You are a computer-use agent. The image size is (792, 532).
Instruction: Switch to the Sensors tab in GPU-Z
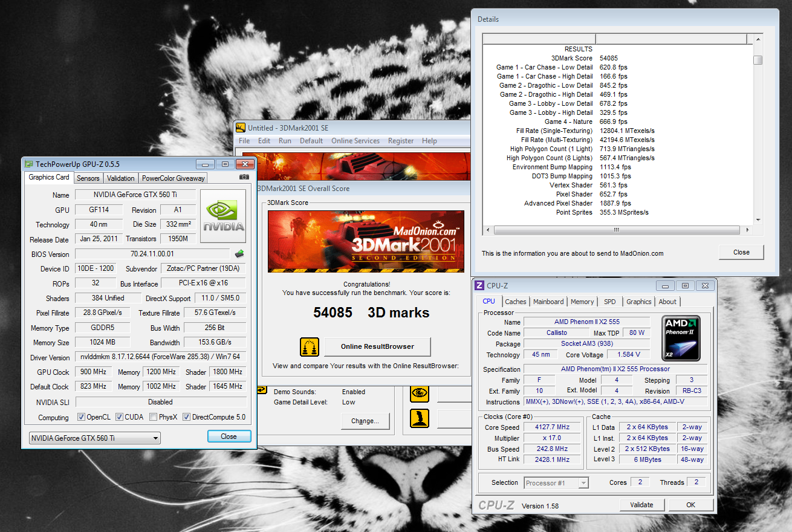click(x=88, y=178)
